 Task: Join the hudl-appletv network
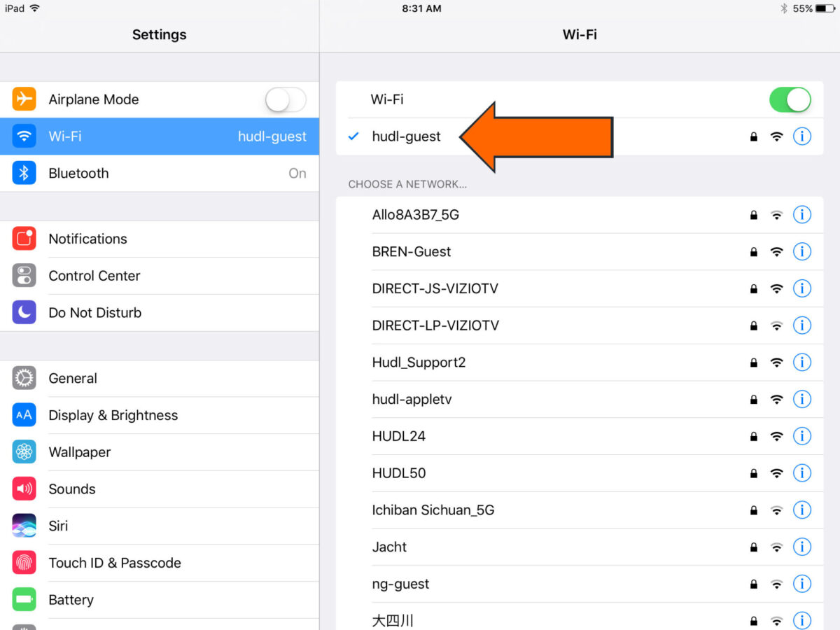[412, 399]
